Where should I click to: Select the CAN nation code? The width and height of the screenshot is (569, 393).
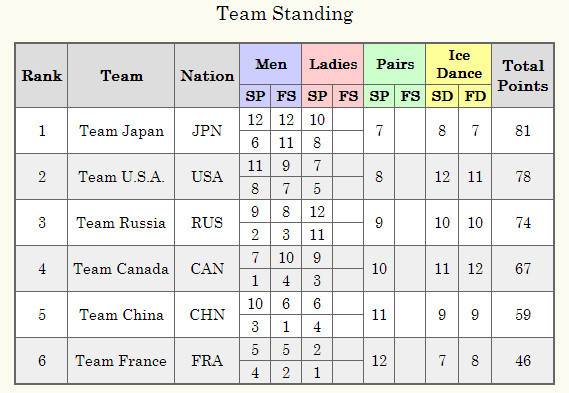207,269
